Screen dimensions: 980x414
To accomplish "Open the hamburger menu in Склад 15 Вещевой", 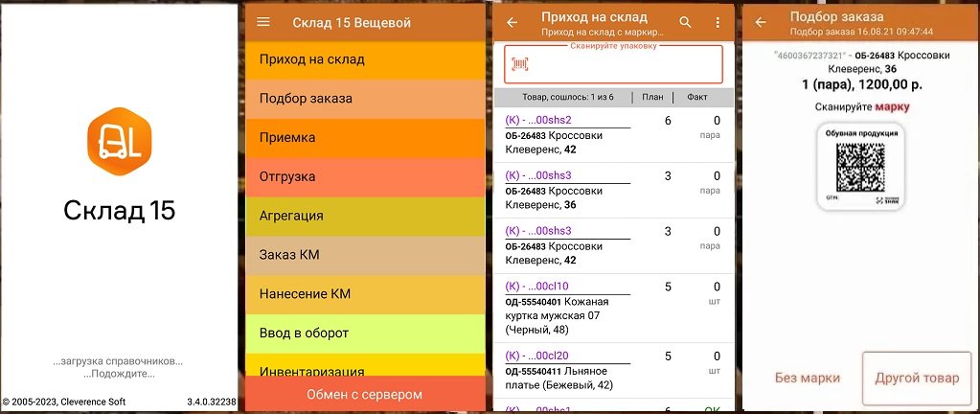I will point(263,22).
